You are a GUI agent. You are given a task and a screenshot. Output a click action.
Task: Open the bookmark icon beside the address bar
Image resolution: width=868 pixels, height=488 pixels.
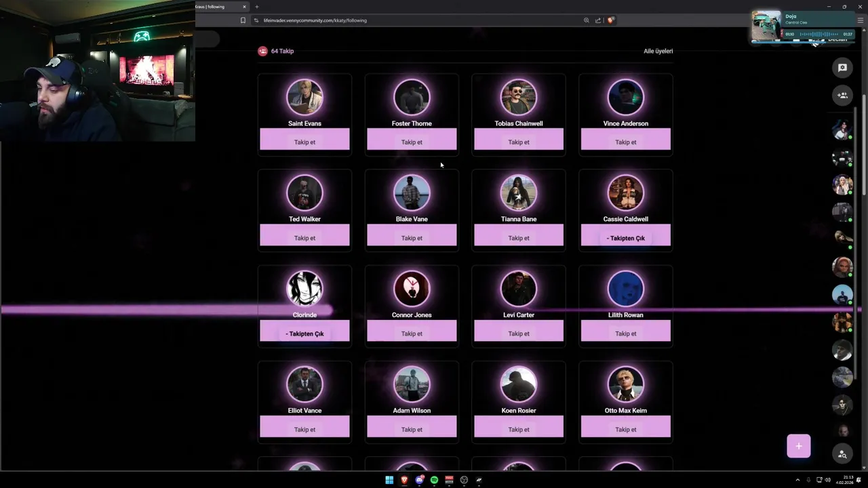coord(243,20)
